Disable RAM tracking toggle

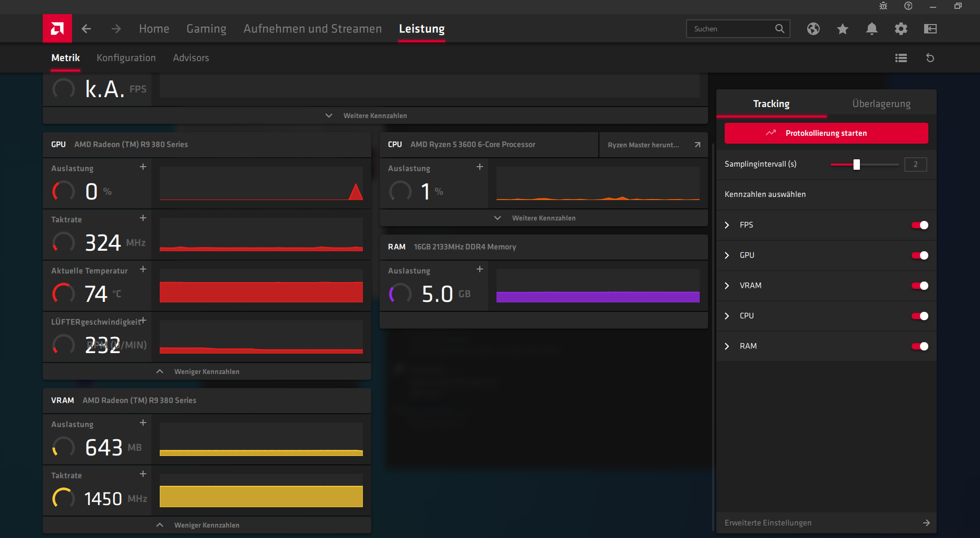tap(920, 346)
